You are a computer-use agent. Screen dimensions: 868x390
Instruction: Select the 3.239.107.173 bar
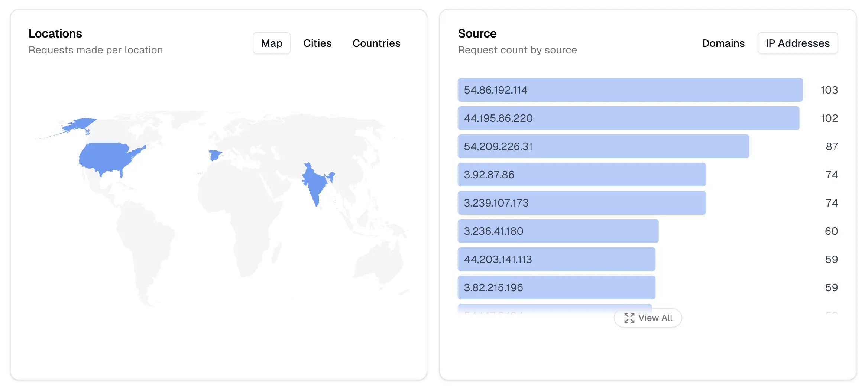click(x=582, y=203)
